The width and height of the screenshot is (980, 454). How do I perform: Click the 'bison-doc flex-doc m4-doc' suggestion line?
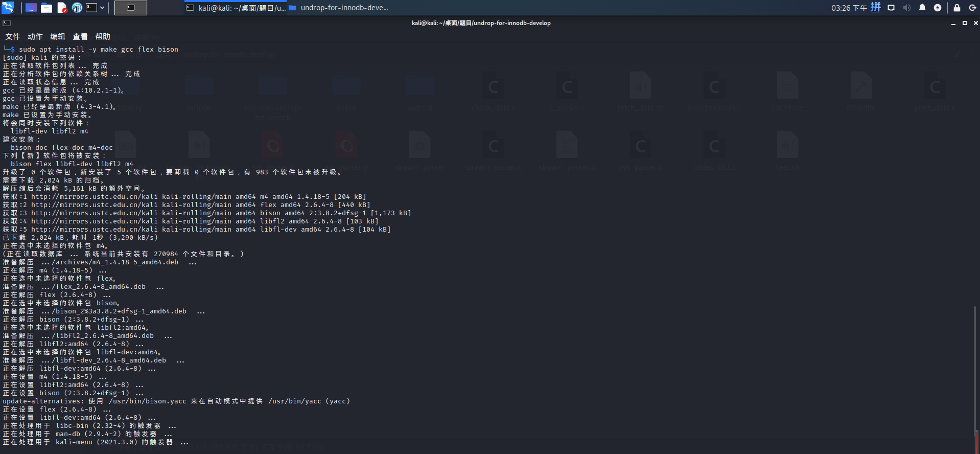pos(62,148)
